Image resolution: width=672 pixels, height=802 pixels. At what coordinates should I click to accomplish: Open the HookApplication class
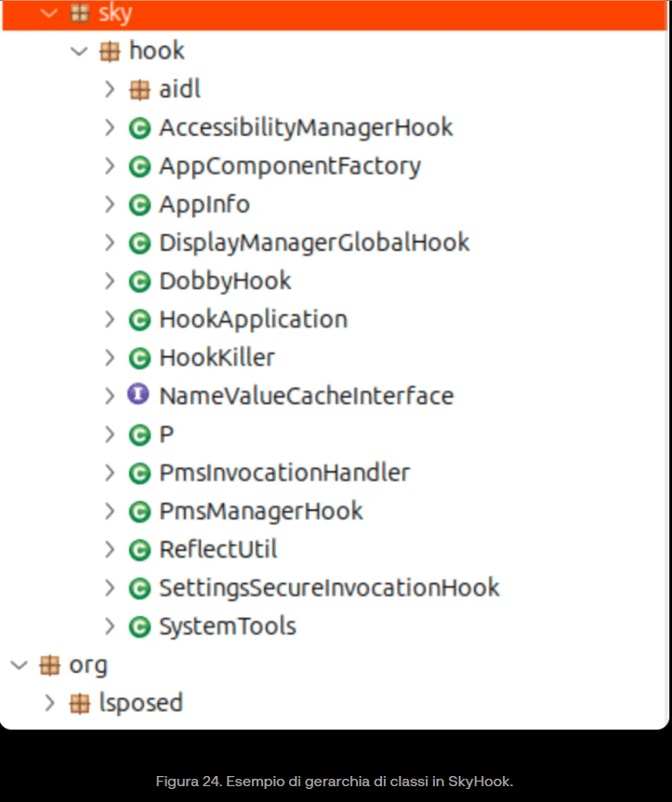point(253,320)
